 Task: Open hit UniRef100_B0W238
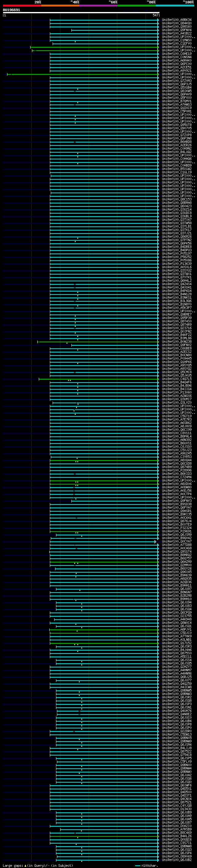pyautogui.click(x=177, y=342)
